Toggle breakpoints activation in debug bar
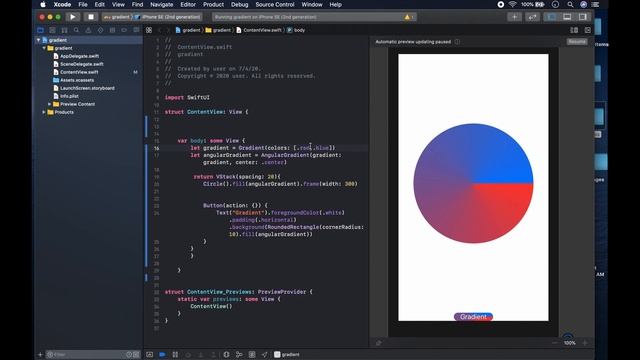 162,354
